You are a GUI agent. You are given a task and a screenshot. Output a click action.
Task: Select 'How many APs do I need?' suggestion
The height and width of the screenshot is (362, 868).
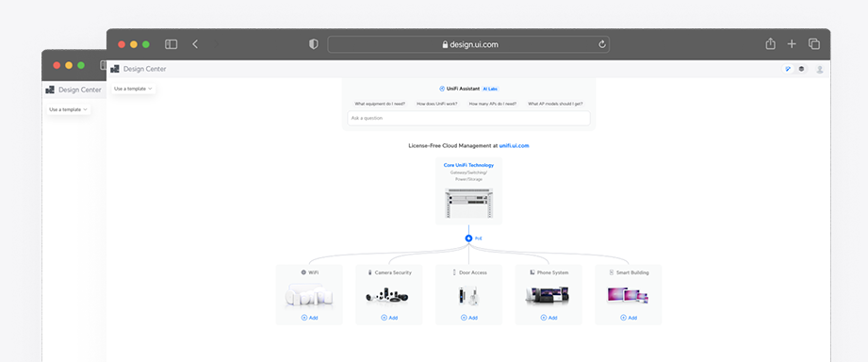pyautogui.click(x=493, y=104)
